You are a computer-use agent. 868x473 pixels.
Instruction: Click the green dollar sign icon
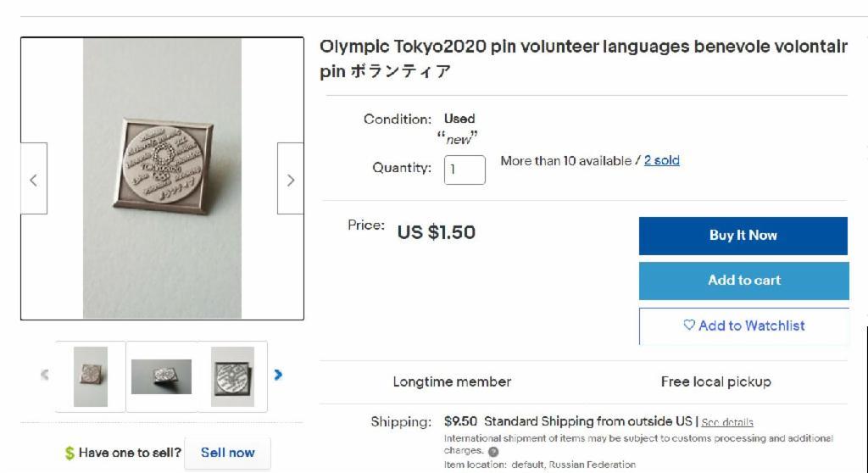(70, 453)
